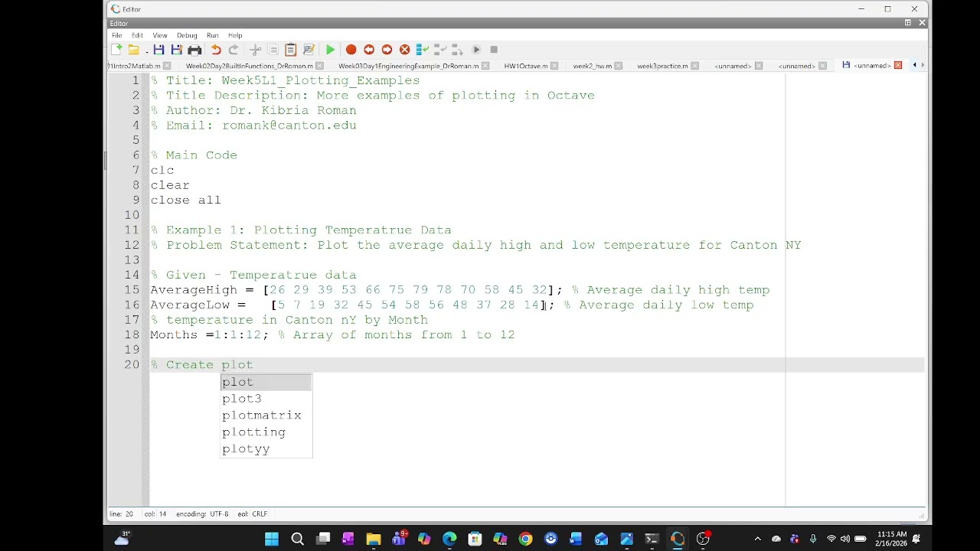The width and height of the screenshot is (980, 551).
Task: Switch to HW1Octave.m tab
Action: (526, 66)
